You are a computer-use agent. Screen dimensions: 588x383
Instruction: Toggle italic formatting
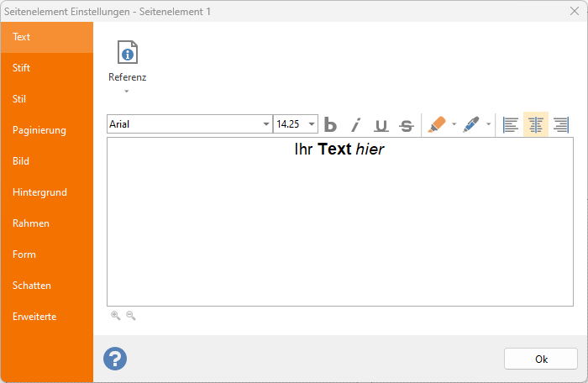[x=355, y=124]
